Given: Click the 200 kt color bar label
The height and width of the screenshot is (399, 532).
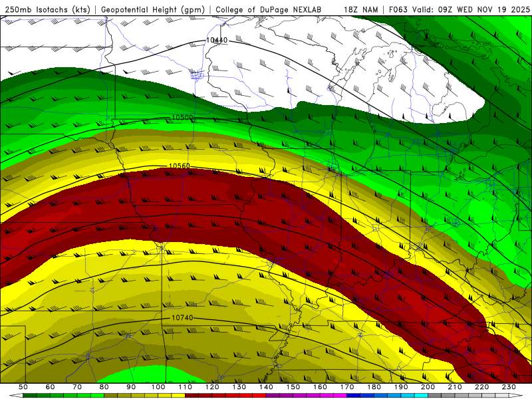Looking at the screenshot, I should tap(428, 387).
